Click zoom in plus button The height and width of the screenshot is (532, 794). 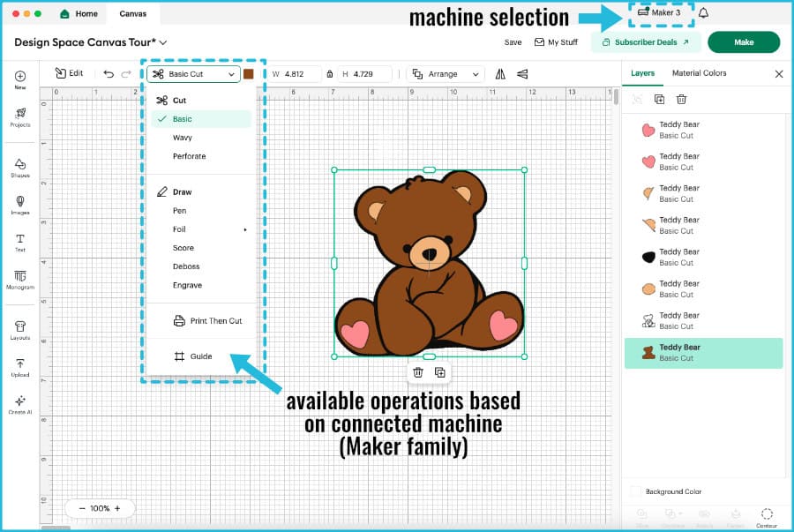pyautogui.click(x=117, y=508)
